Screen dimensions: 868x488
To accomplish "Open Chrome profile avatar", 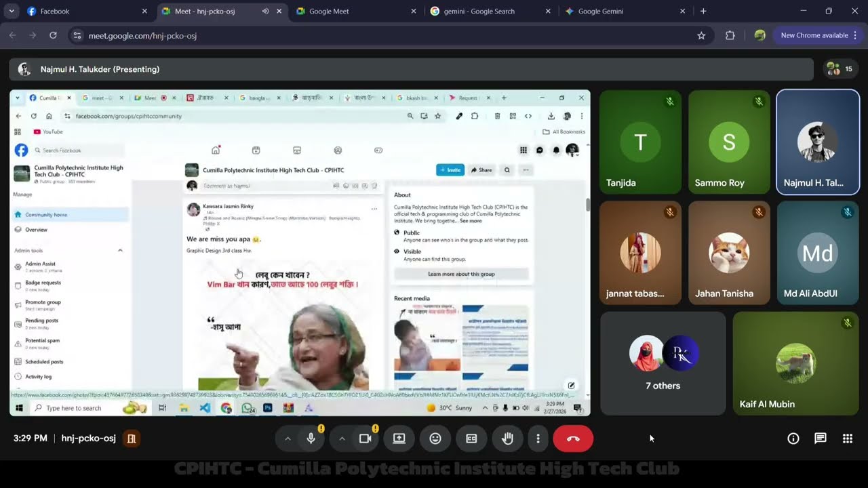I will (x=760, y=35).
